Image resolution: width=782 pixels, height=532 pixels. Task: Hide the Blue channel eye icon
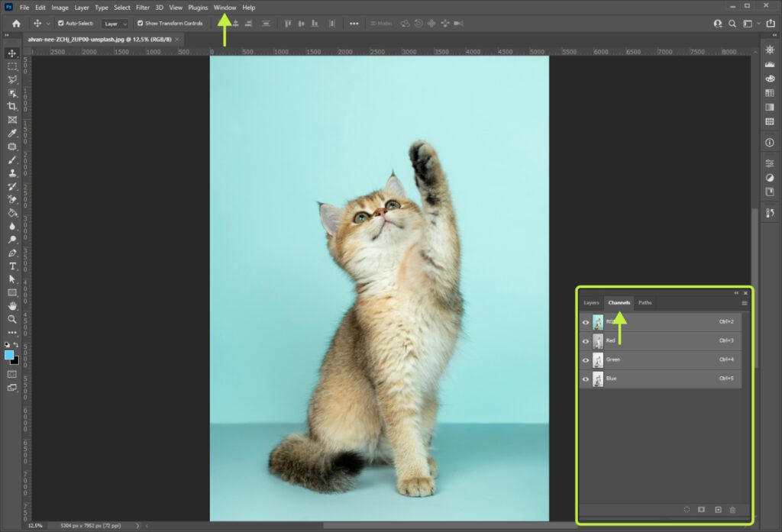click(586, 379)
